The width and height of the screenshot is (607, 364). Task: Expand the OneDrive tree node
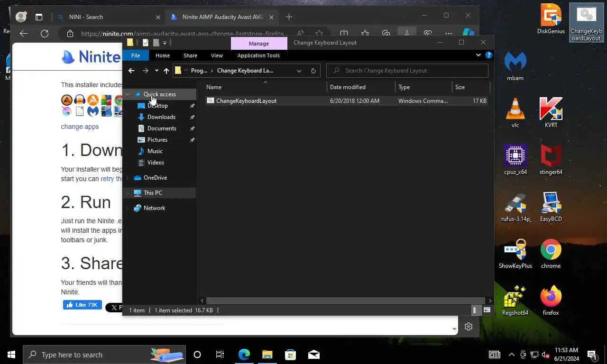point(127,178)
